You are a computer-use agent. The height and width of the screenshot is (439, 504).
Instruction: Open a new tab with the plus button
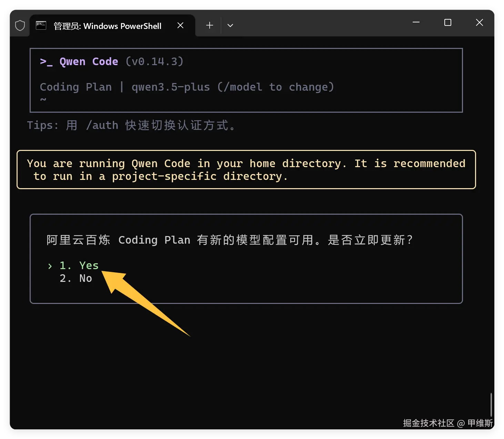pos(210,25)
